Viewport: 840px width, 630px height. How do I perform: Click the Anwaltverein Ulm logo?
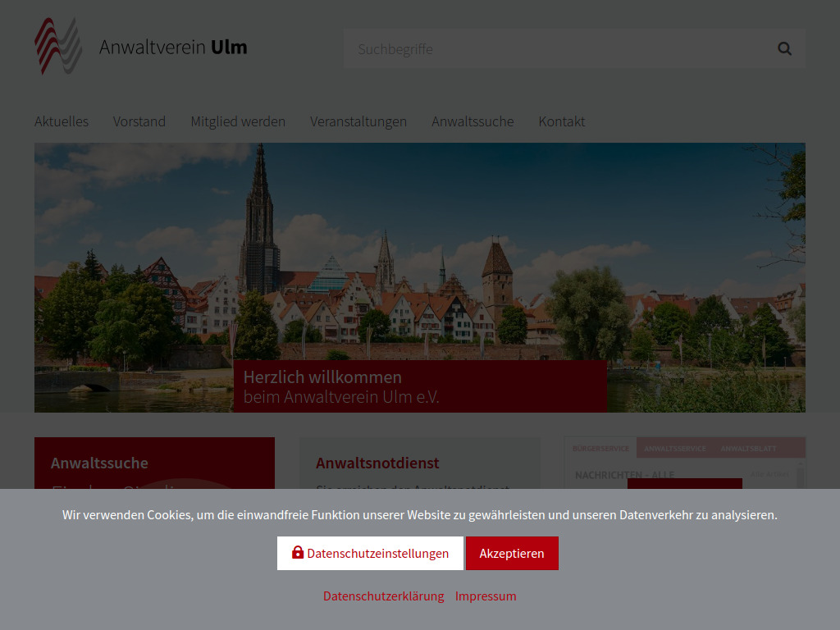(58, 46)
